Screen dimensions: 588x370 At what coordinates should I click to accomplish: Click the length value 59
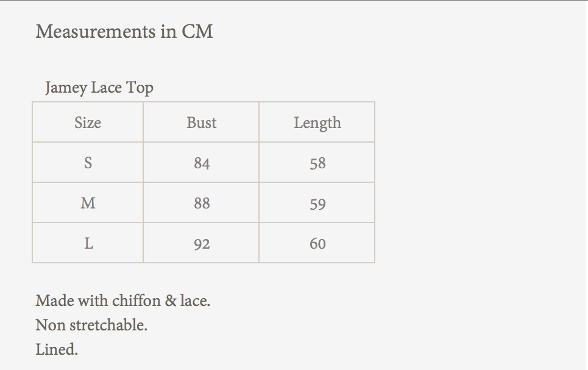point(317,204)
